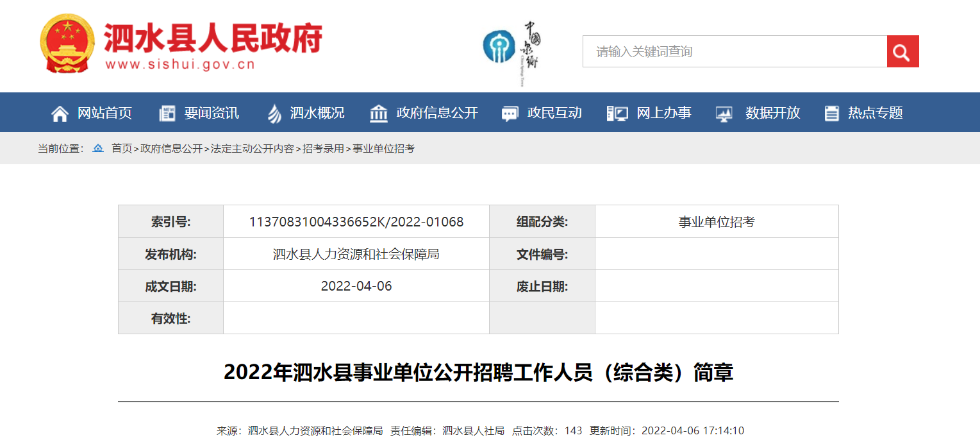Click the 事业单位招考 breadcrumb link
The width and height of the screenshot is (980, 442).
coord(383,148)
